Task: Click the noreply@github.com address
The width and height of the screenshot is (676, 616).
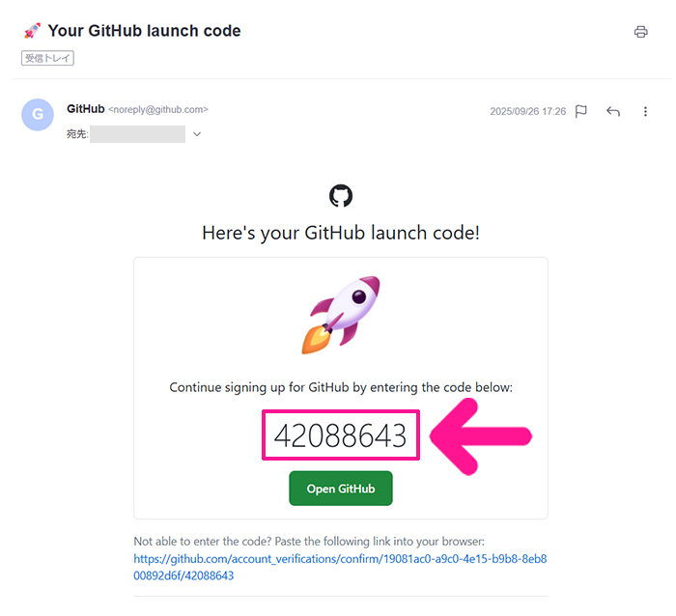Action: [158, 110]
